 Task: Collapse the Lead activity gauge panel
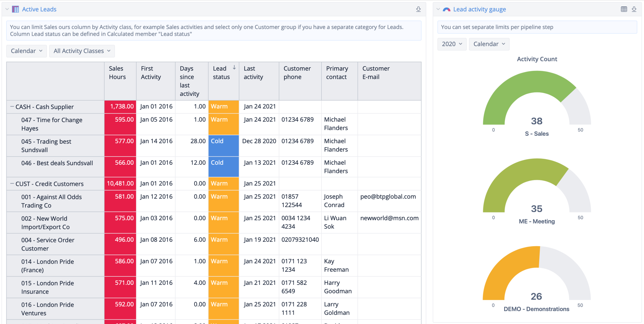point(438,9)
